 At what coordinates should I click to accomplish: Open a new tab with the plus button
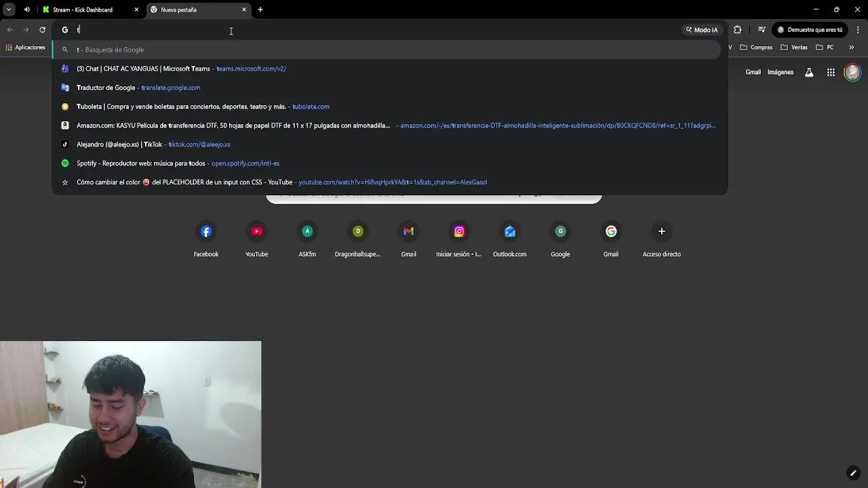(260, 9)
